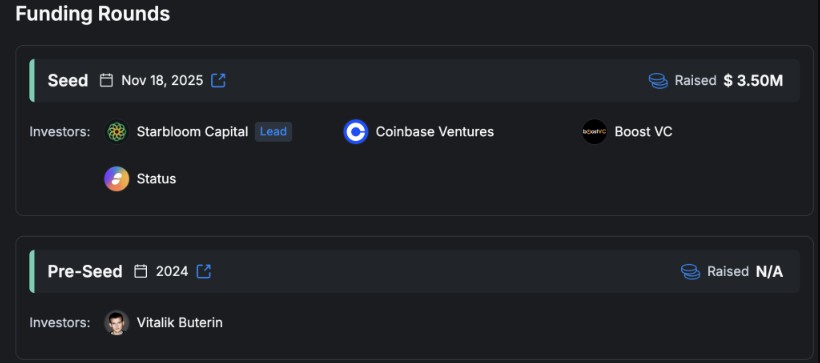Click the Status gradient logo
The width and height of the screenshot is (820, 363).
pos(117,179)
